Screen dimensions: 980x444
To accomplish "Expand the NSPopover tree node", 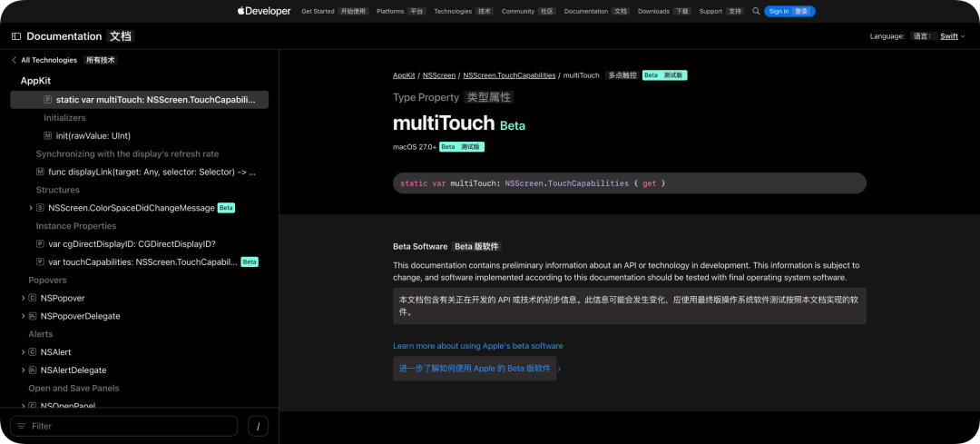I will coord(23,298).
